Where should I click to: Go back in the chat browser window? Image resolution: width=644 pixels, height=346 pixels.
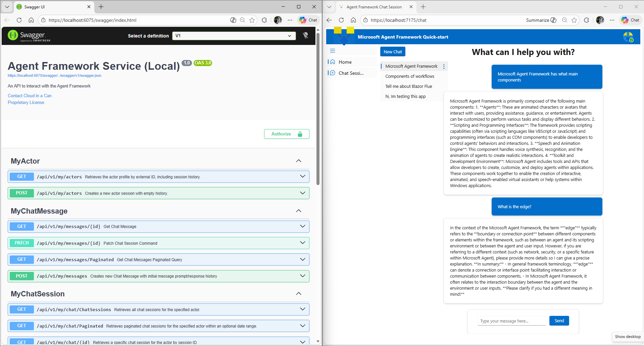(x=329, y=20)
